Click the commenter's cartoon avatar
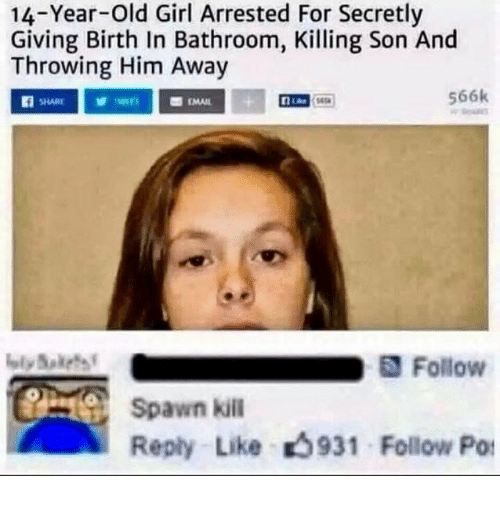Image resolution: width=500 pixels, height=522 pixels. (x=58, y=414)
